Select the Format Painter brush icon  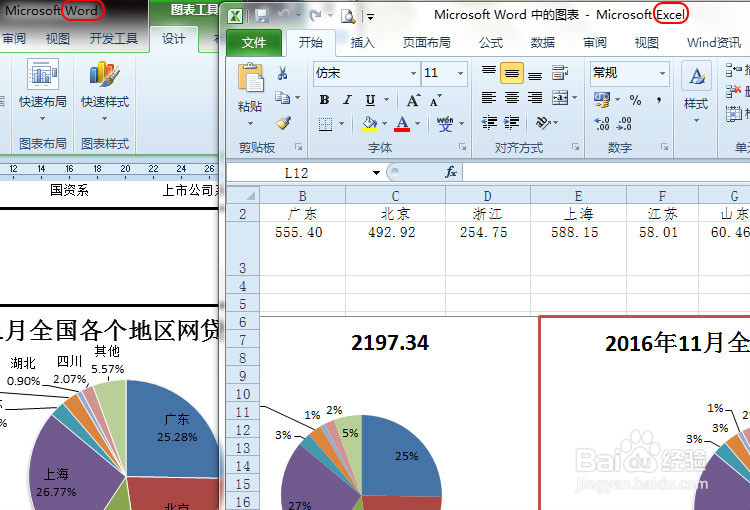coord(283,123)
